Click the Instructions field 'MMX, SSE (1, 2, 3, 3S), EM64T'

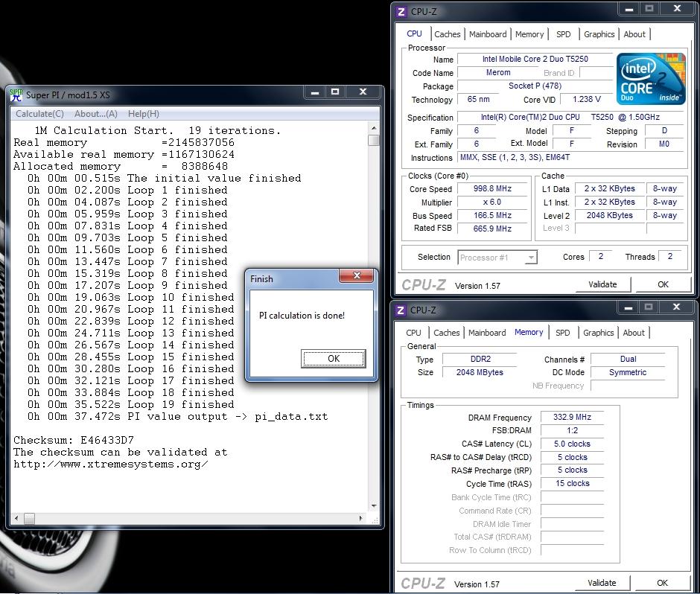pos(570,157)
